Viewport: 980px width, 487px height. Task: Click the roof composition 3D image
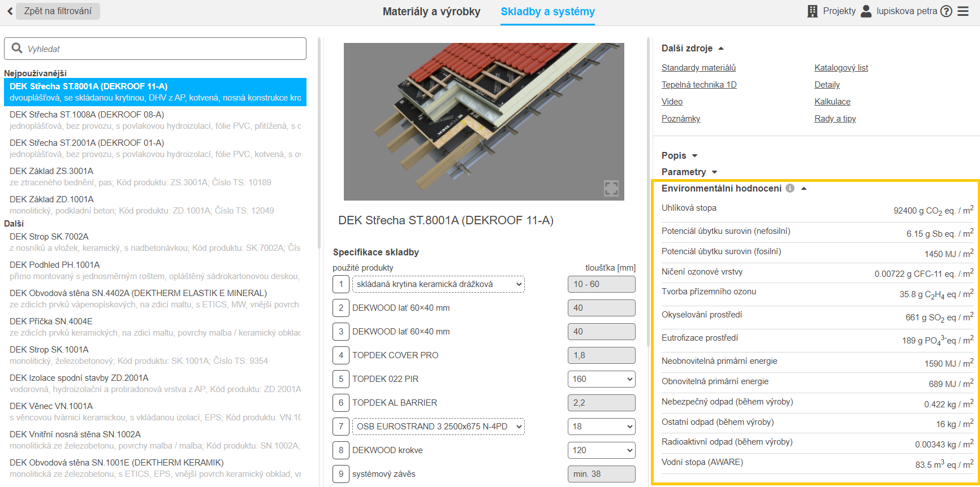tap(484, 121)
